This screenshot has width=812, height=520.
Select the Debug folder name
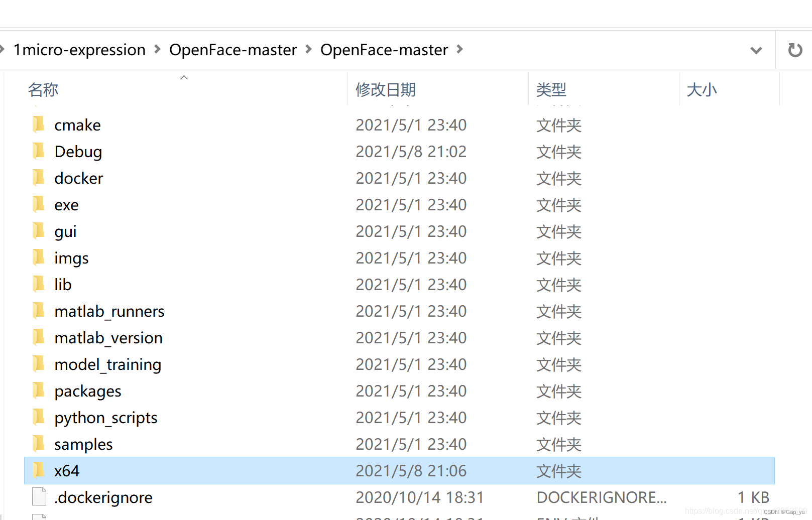tap(78, 152)
